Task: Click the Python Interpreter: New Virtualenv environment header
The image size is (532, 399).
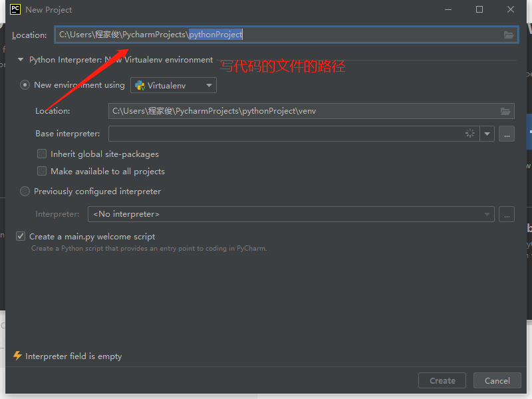Action: [121, 60]
